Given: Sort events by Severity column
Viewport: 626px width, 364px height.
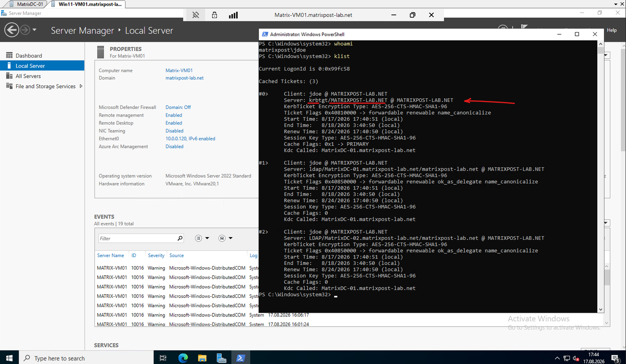Looking at the screenshot, I should (156, 256).
